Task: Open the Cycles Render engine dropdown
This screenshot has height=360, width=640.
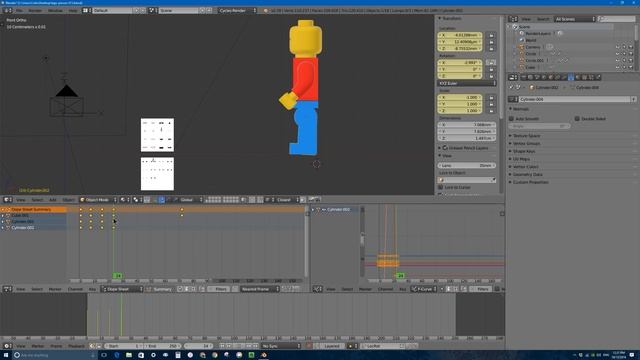Action: pyautogui.click(x=238, y=10)
